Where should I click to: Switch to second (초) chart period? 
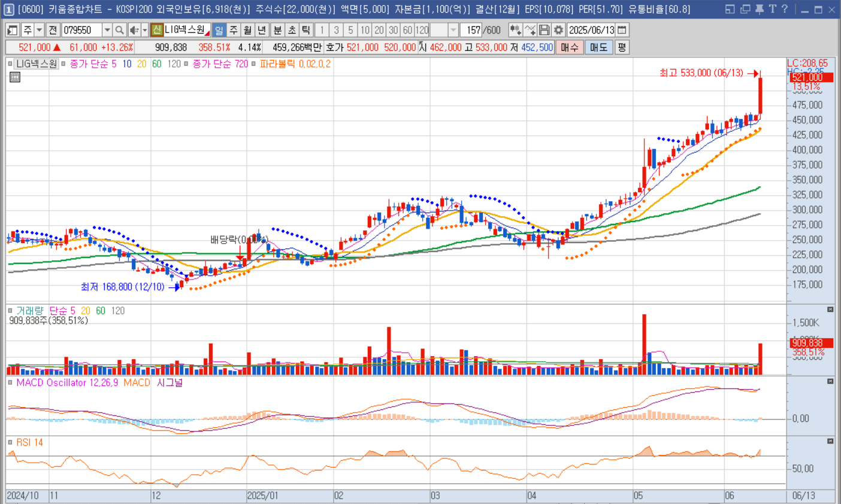click(292, 30)
